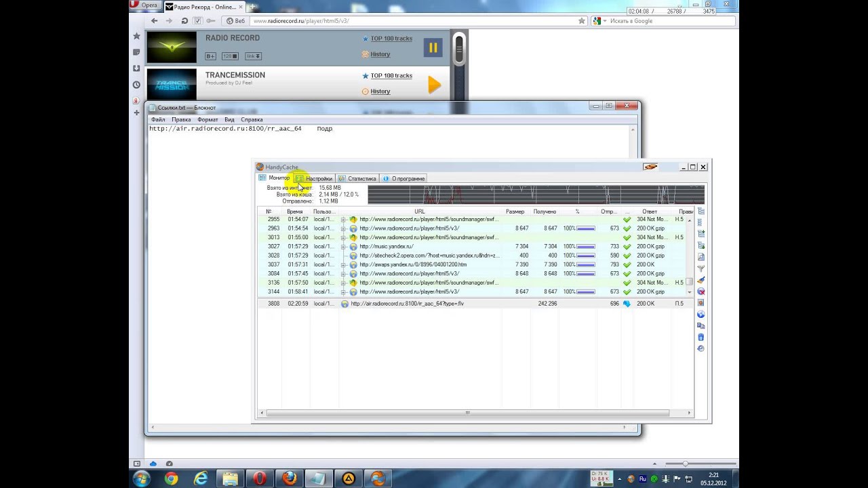
Task: Click the plus icon in Opera sidebar
Action: [136, 113]
